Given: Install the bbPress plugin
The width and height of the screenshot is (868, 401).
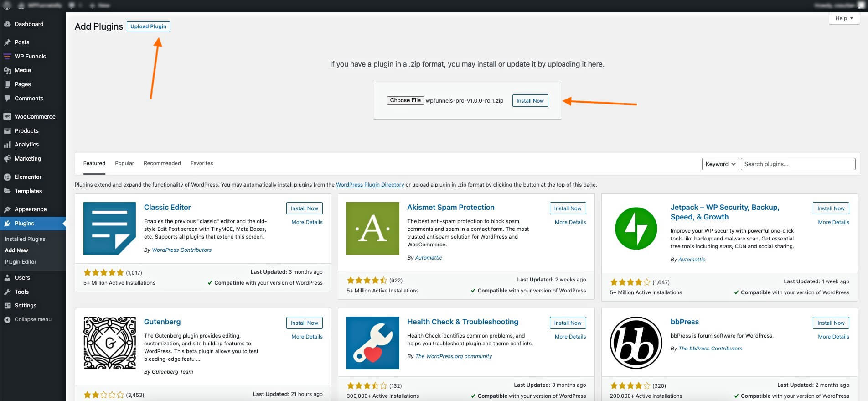Looking at the screenshot, I should coord(831,323).
